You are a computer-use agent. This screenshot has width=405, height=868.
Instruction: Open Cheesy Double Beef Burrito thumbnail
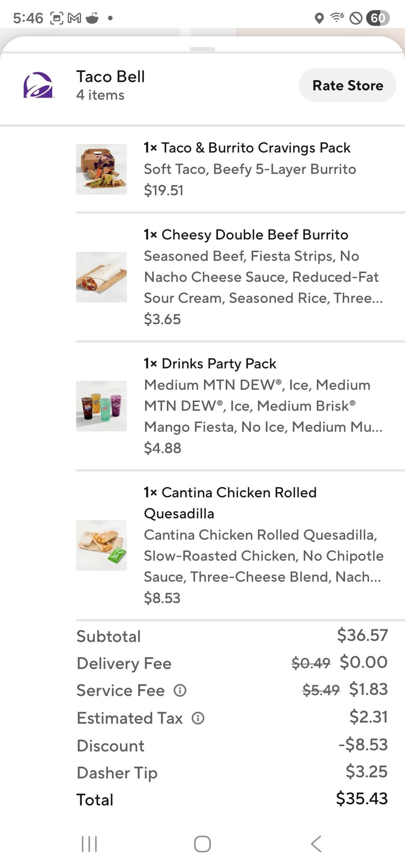pyautogui.click(x=101, y=277)
